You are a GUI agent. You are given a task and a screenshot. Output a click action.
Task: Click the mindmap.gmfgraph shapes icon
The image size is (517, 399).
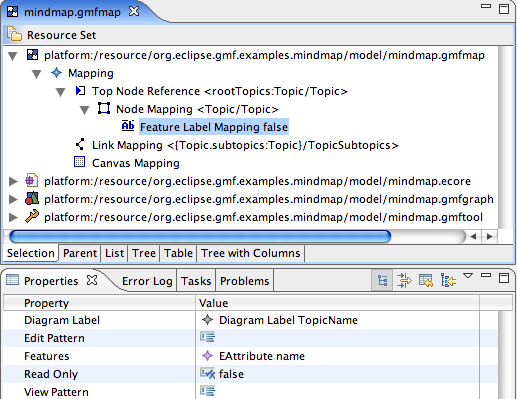click(x=32, y=198)
